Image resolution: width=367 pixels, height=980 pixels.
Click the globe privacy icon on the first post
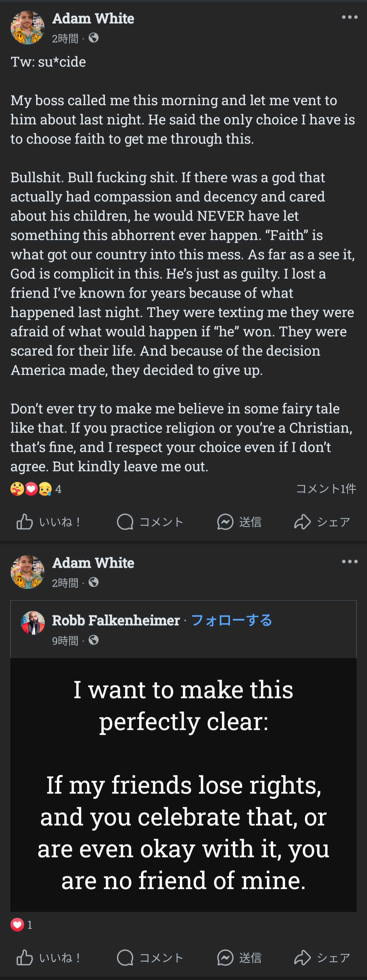pyautogui.click(x=94, y=38)
